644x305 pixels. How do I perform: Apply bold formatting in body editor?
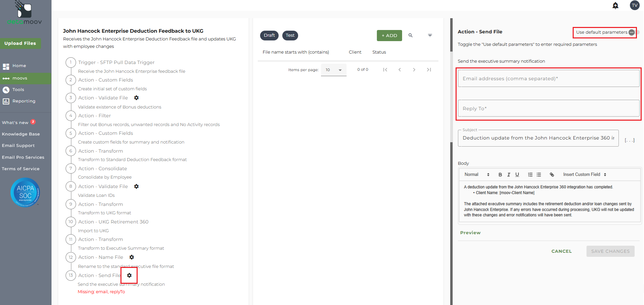[500, 175]
